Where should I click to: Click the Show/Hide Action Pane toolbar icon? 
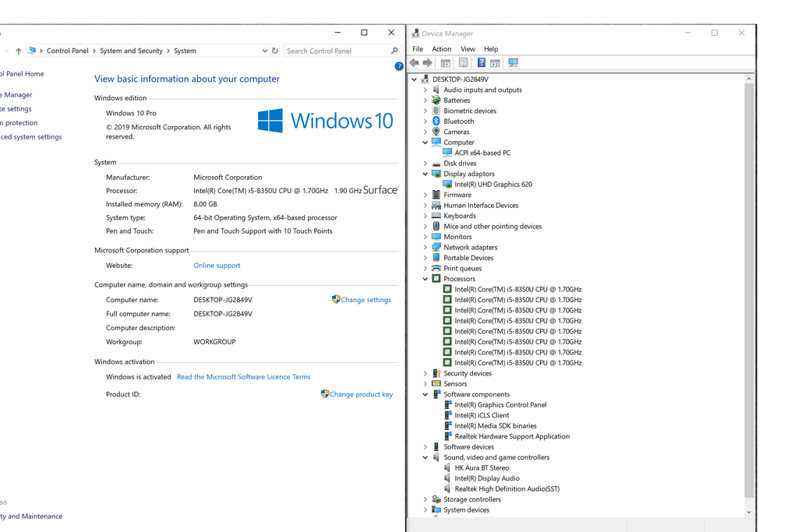(x=495, y=62)
